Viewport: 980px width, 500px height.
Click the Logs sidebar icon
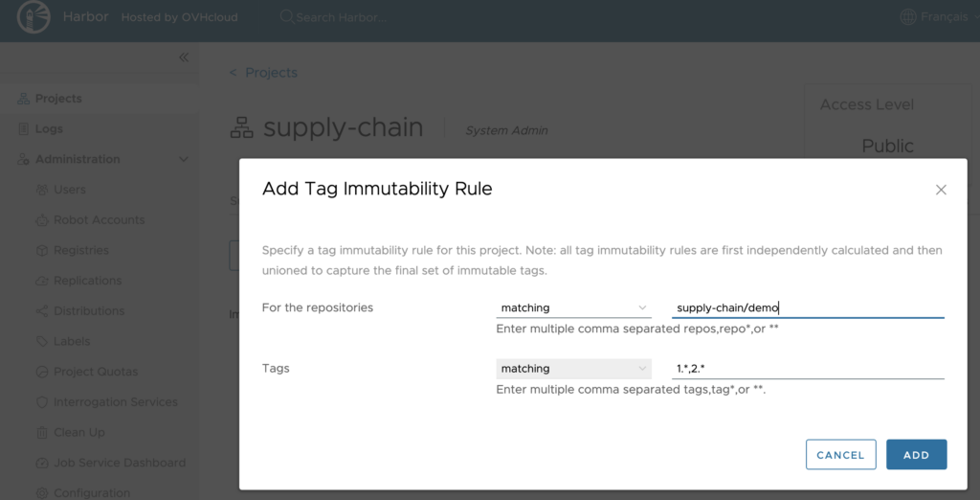[x=23, y=129]
